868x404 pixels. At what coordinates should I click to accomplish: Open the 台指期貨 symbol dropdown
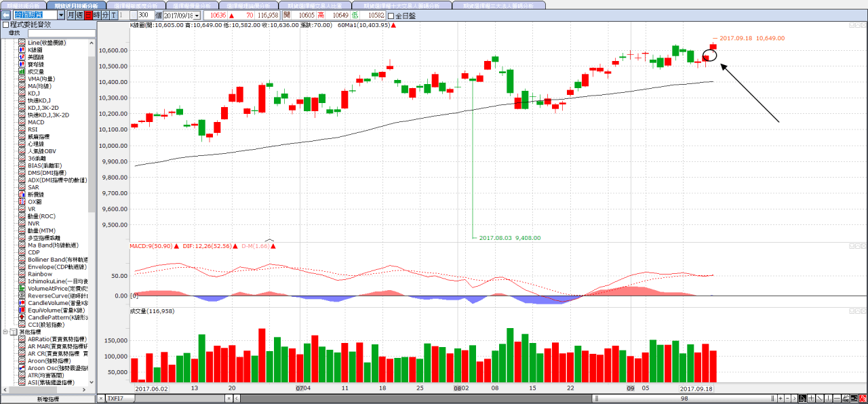click(x=61, y=15)
